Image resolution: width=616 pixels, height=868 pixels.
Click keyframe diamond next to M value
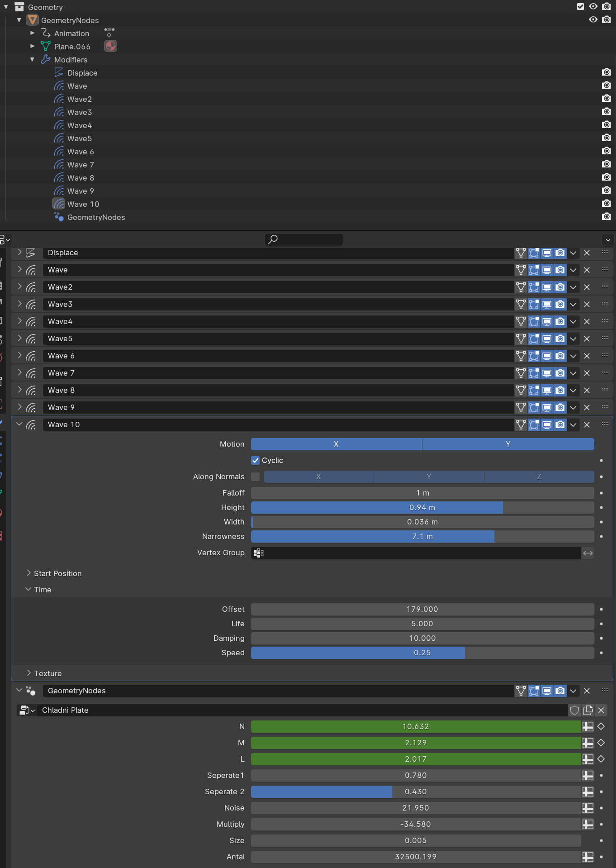[x=601, y=743]
